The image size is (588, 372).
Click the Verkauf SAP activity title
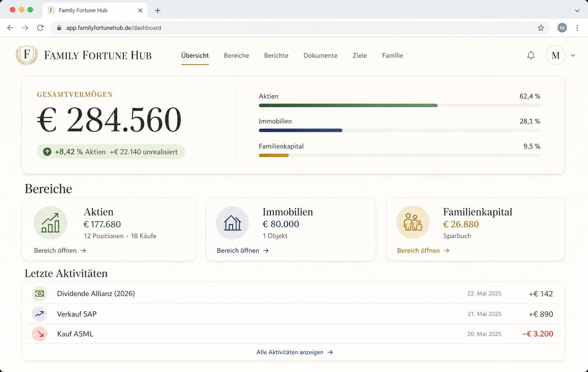[77, 314]
